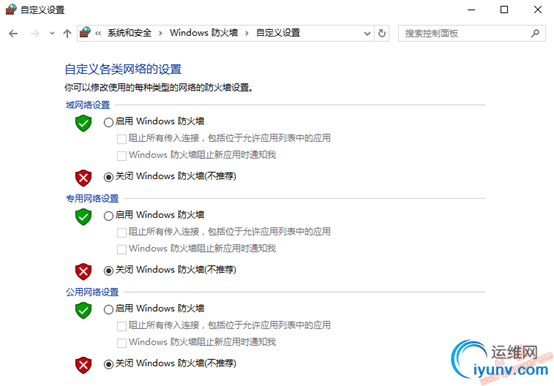Go back using the navigation arrow
The width and height of the screenshot is (554, 386).
tap(13, 34)
